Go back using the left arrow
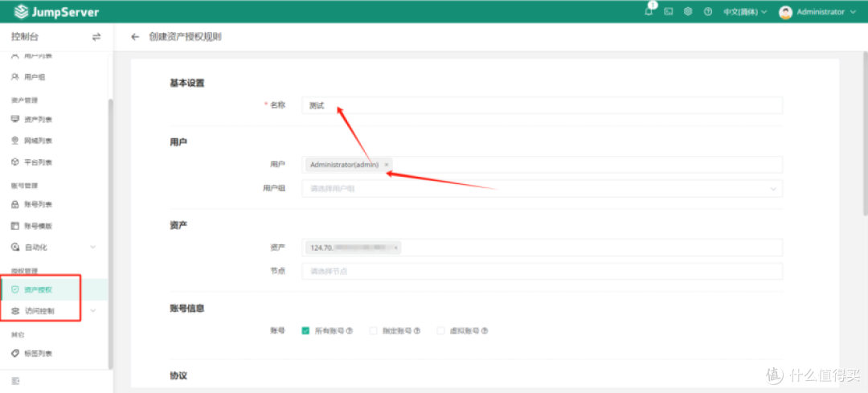 (134, 37)
